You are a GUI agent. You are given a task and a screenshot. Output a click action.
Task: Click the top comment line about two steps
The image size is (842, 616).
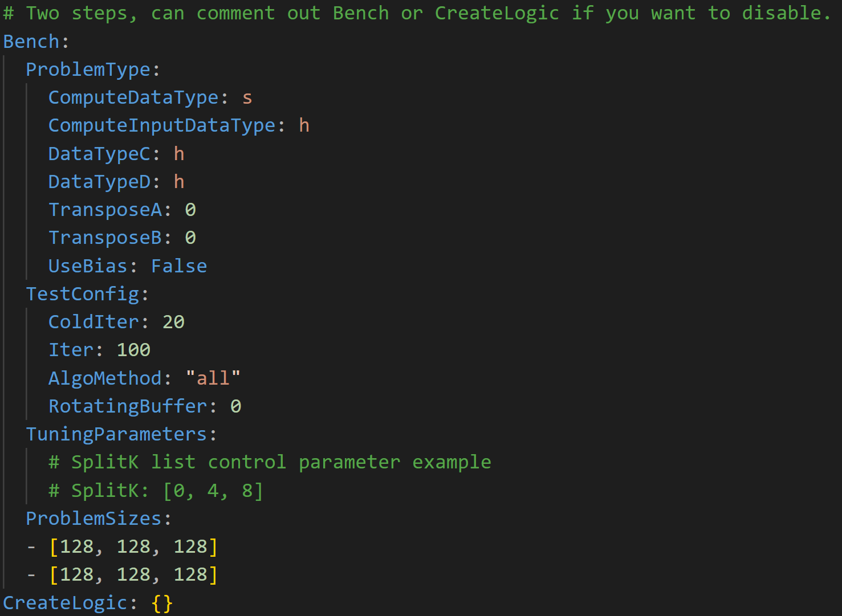pyautogui.click(x=416, y=13)
